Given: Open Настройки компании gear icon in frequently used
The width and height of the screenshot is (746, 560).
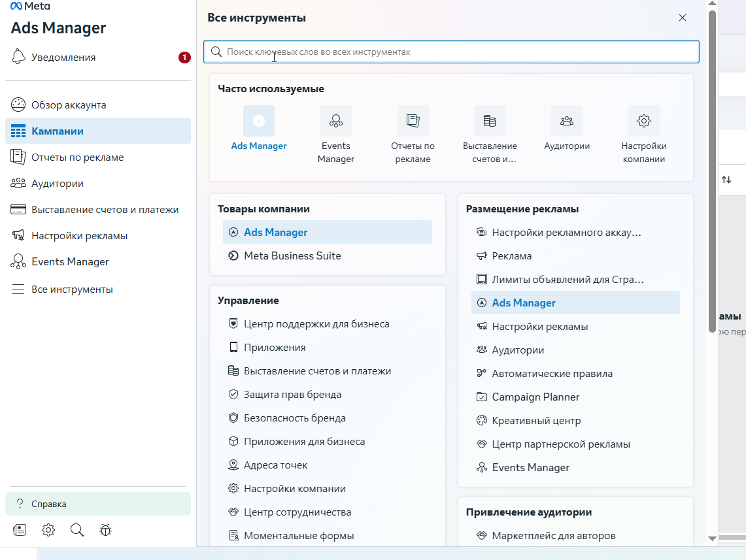Looking at the screenshot, I should pos(644,121).
